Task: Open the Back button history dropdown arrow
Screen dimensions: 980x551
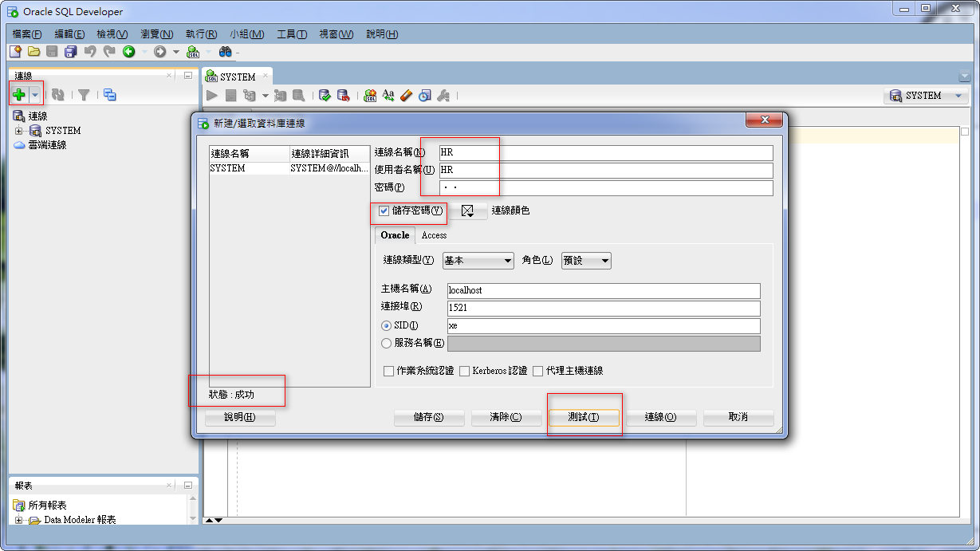Action: click(144, 52)
